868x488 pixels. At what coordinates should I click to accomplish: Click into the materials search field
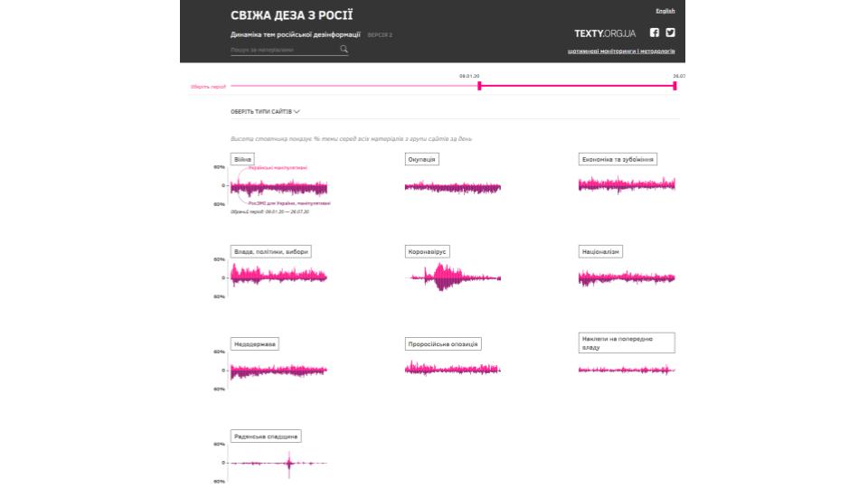coord(284,50)
